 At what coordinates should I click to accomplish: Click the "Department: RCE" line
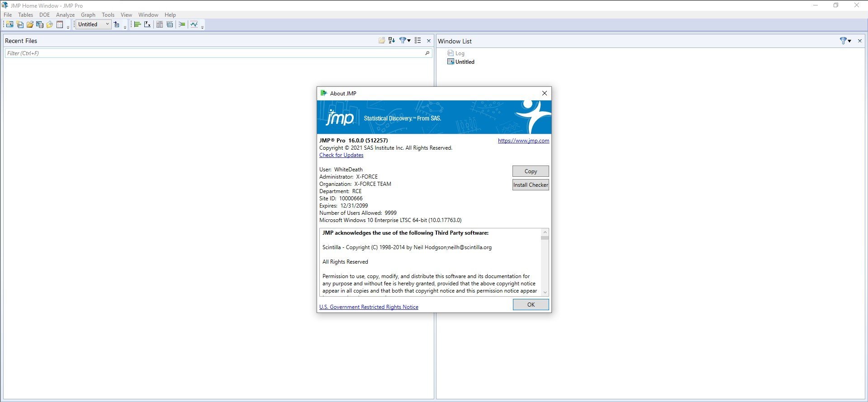pyautogui.click(x=340, y=191)
